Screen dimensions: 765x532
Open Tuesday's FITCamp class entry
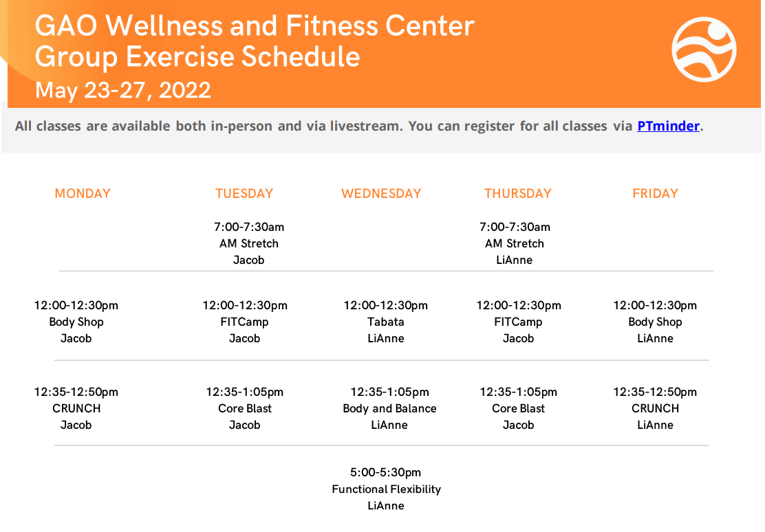click(245, 322)
